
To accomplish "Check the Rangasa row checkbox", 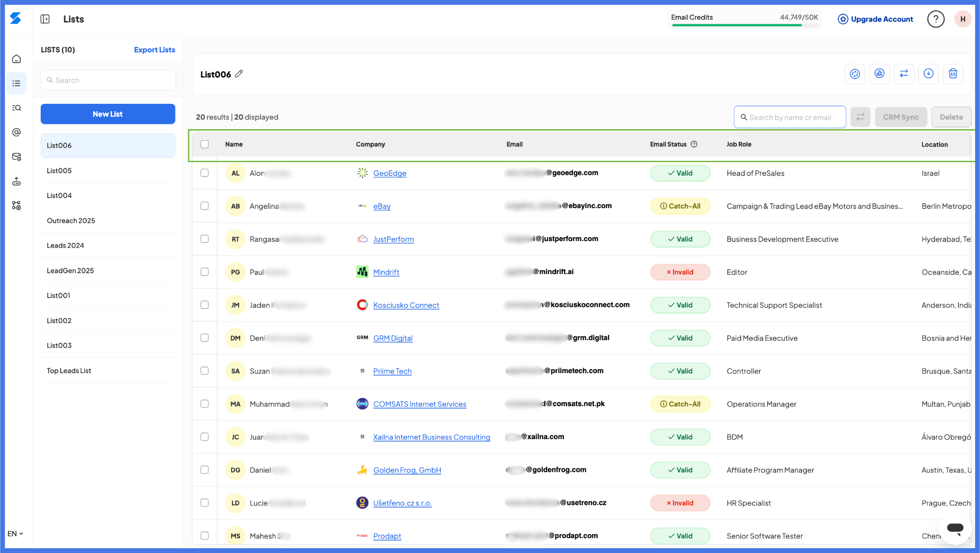I will 205,239.
